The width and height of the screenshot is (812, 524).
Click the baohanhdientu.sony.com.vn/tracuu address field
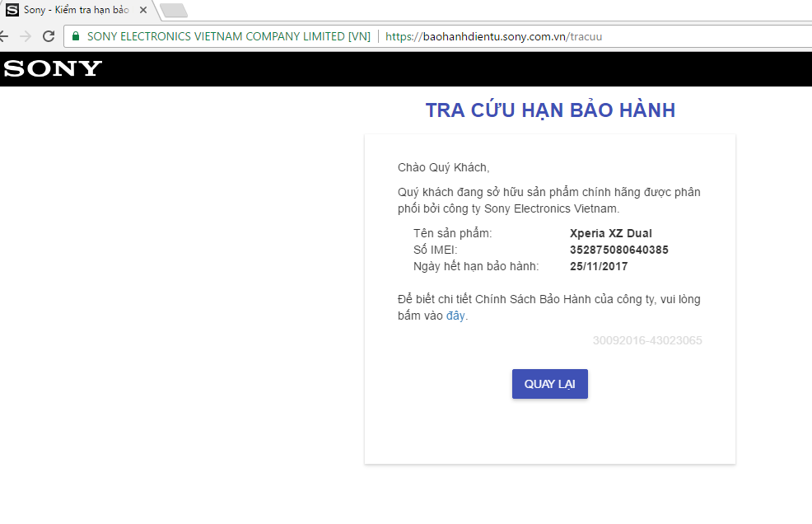click(x=493, y=36)
